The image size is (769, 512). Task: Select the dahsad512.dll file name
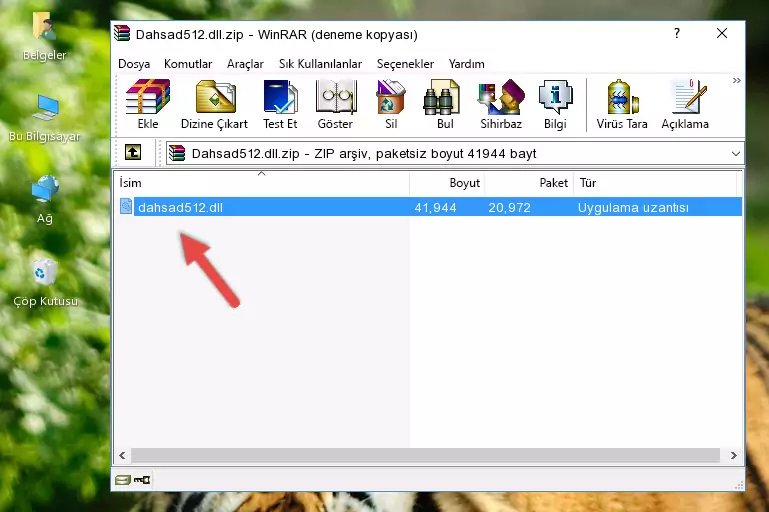click(x=180, y=207)
